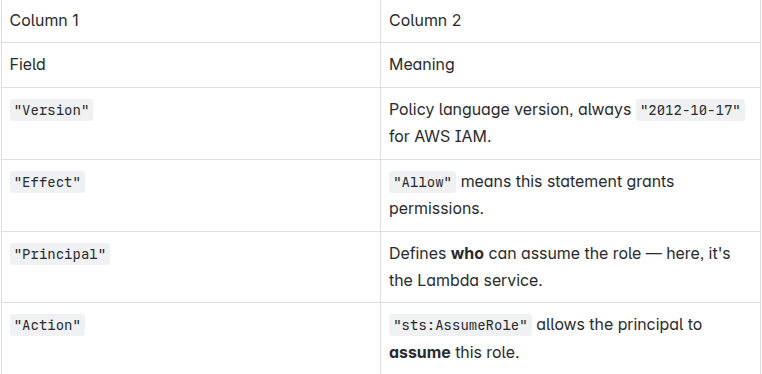762x374 pixels.
Task: Click the "Allow" code snippet
Action: (x=422, y=182)
